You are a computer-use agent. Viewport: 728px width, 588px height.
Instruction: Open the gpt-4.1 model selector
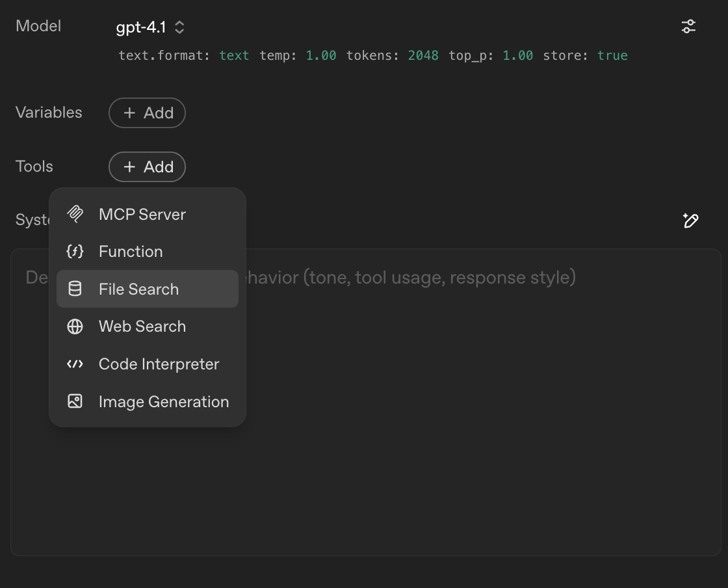click(x=150, y=27)
